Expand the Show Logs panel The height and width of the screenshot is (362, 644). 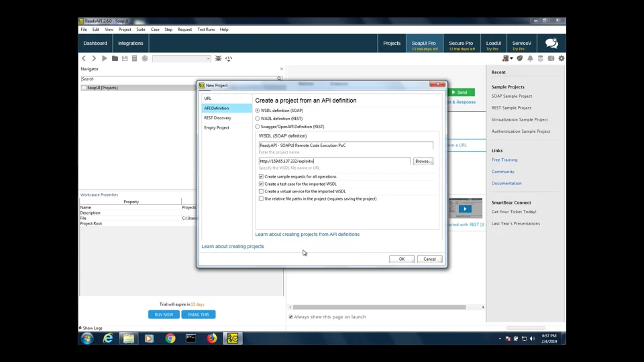pos(91,328)
